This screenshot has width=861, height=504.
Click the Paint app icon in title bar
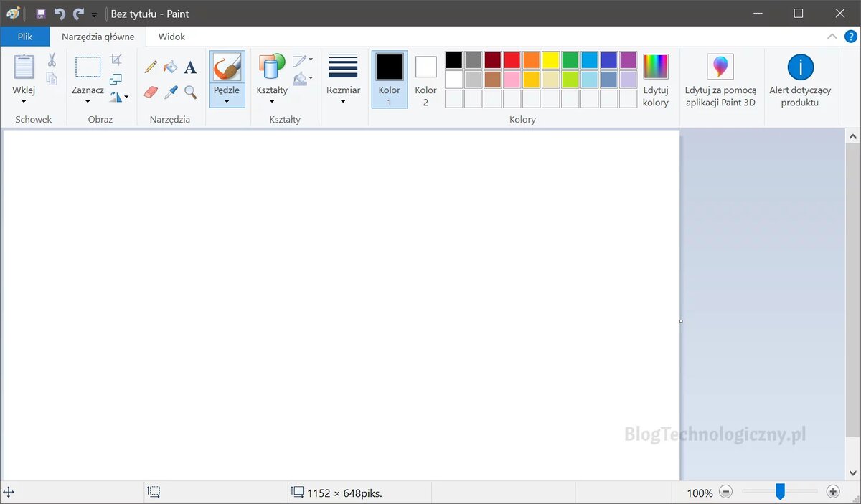click(13, 14)
